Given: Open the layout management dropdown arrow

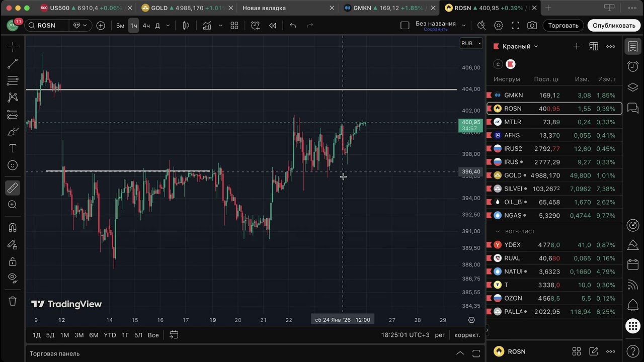Looking at the screenshot, I should point(464,26).
